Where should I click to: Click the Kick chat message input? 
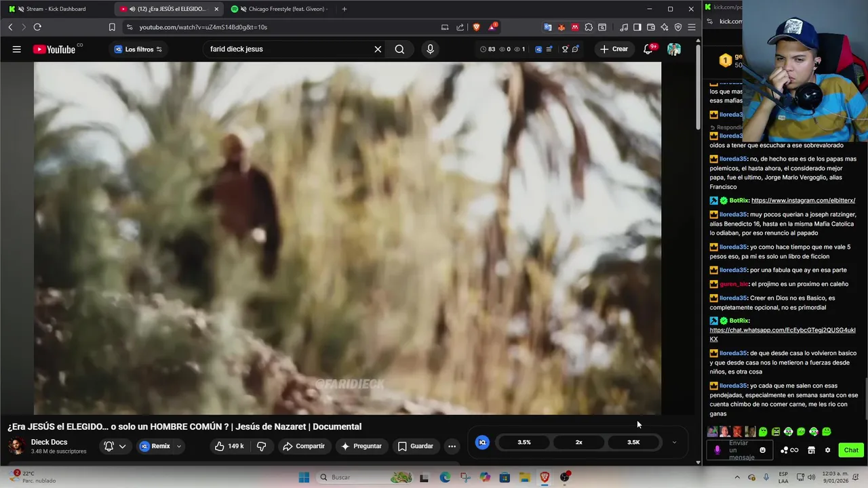pyautogui.click(x=741, y=450)
